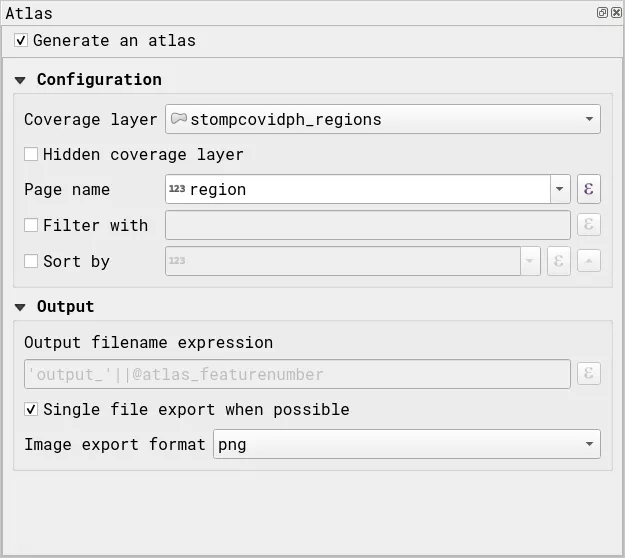
Task: Toggle Single file export when possible
Action: 31,409
